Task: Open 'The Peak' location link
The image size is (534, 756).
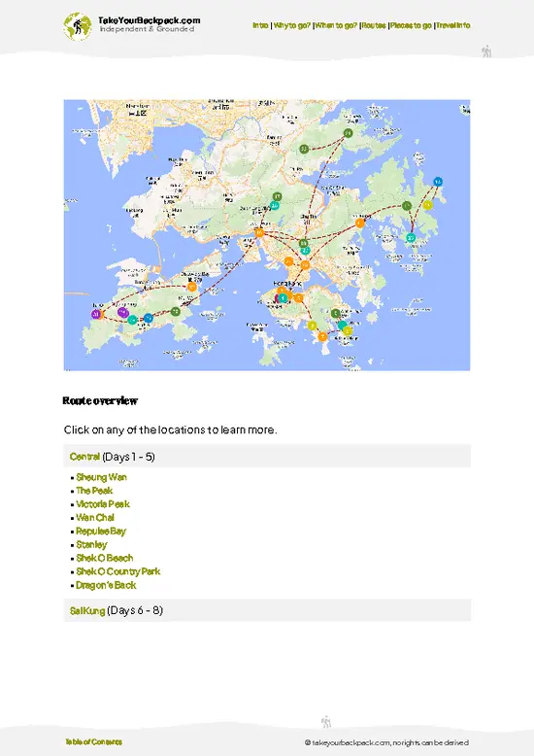Action: coord(94,491)
